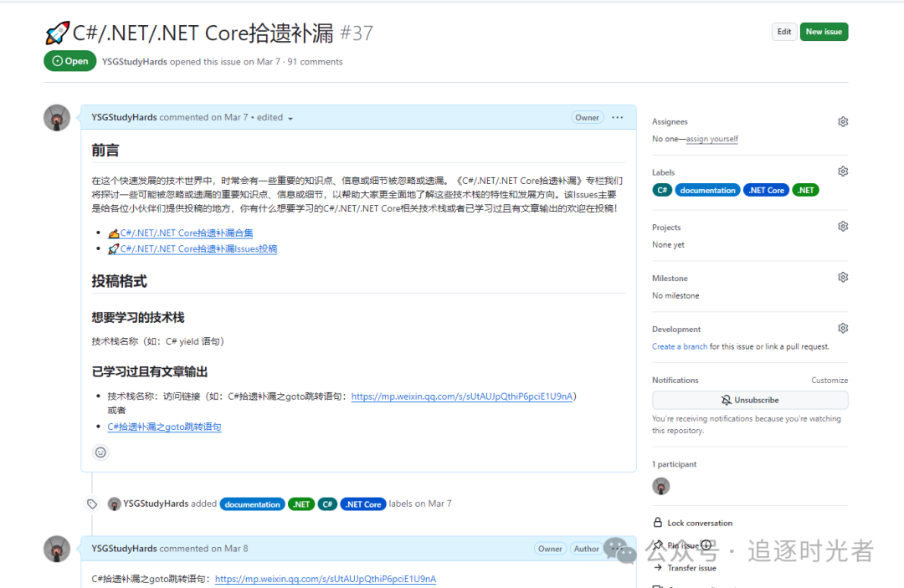
Task: Click Author badge on Mar 8 comment
Action: (586, 549)
